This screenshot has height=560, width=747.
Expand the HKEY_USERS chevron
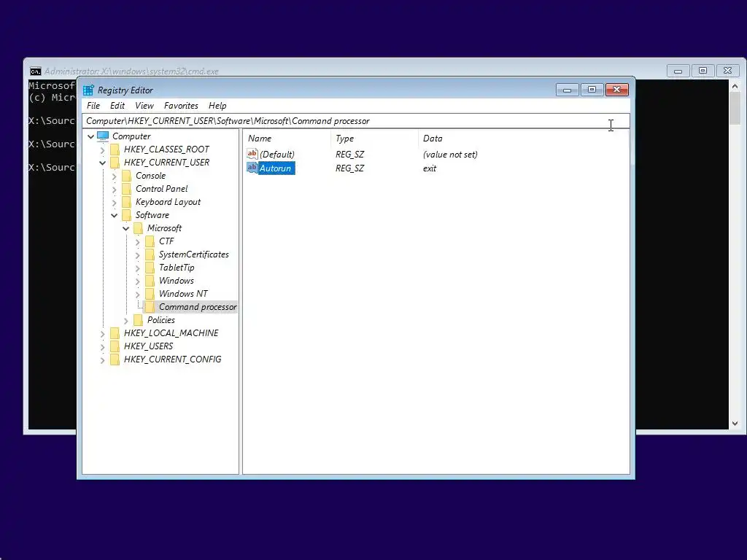[x=102, y=346]
